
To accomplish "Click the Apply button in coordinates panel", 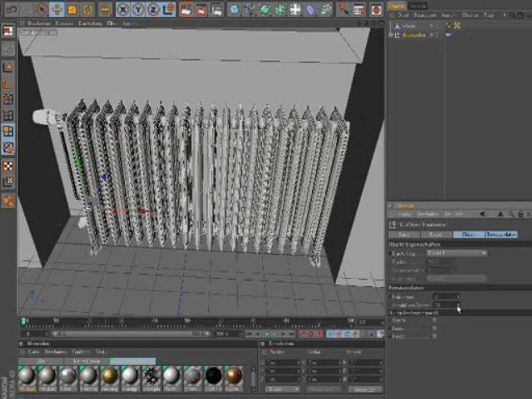I will tap(365, 389).
